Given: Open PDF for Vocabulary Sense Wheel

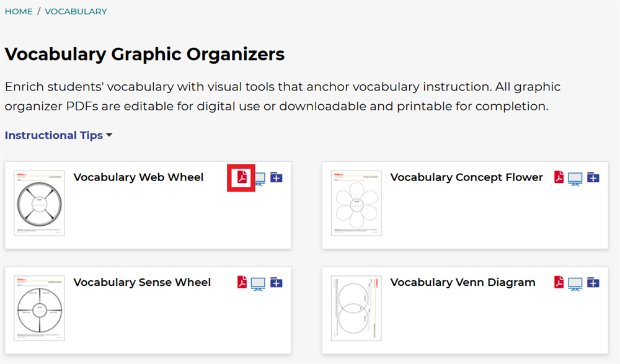Looking at the screenshot, I should click(242, 283).
